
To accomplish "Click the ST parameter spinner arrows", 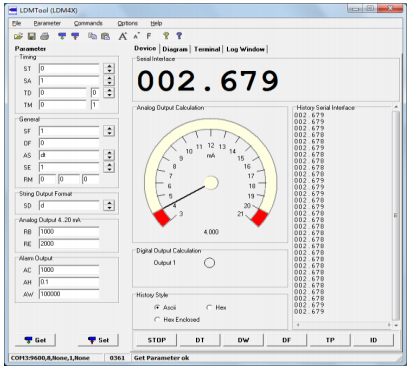I will [109, 69].
